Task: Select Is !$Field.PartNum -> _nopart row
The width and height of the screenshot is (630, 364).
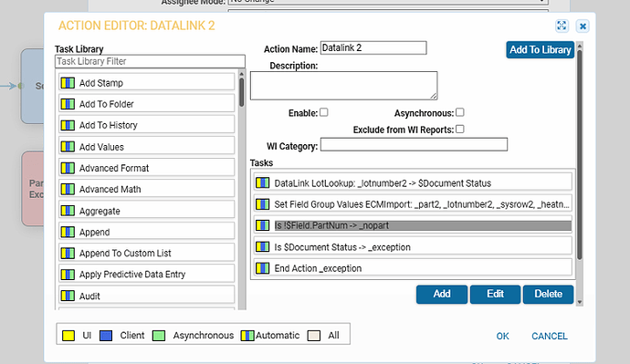Action: (413, 225)
